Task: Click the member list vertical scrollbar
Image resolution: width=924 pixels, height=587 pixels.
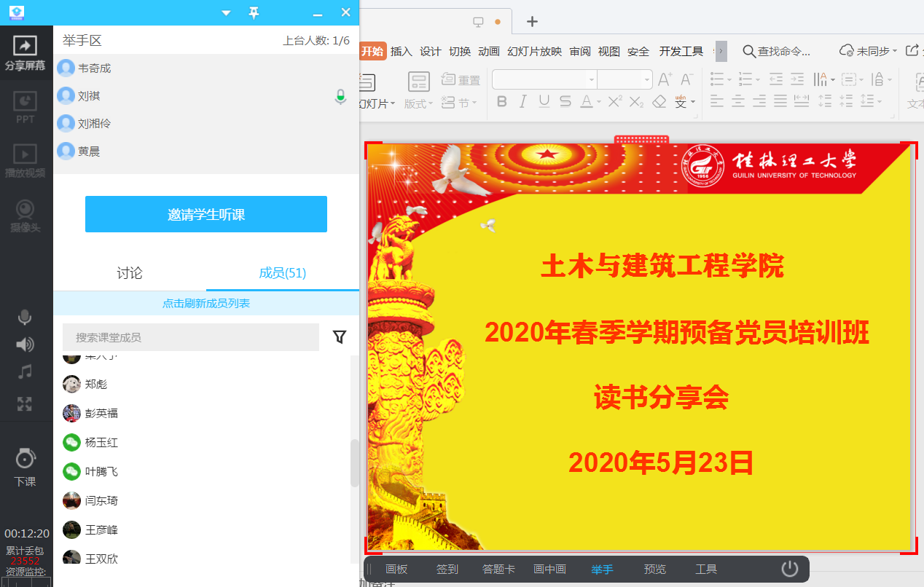Action: (x=355, y=462)
